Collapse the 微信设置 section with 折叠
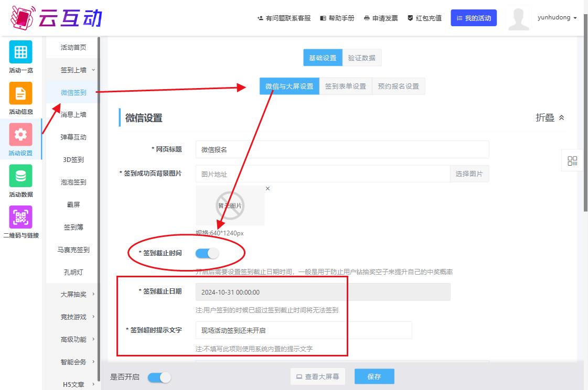Screen dimensions: 588x390 [x=550, y=118]
